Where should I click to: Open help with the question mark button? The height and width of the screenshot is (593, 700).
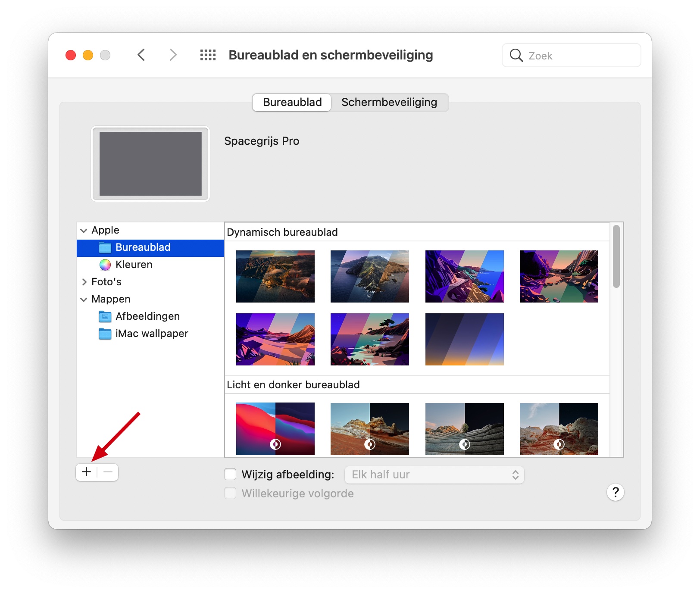point(616,492)
